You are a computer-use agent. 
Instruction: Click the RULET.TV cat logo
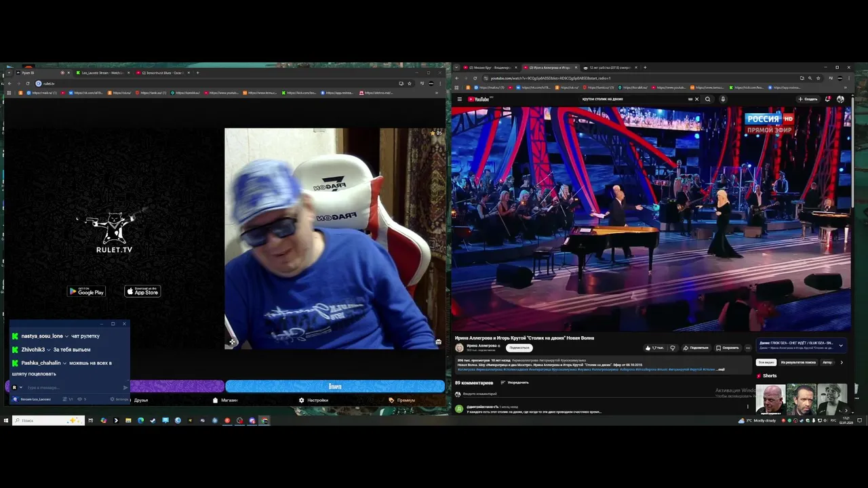click(114, 232)
